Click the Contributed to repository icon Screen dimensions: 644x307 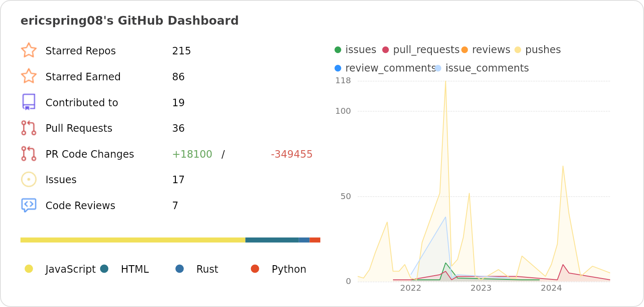tap(29, 102)
